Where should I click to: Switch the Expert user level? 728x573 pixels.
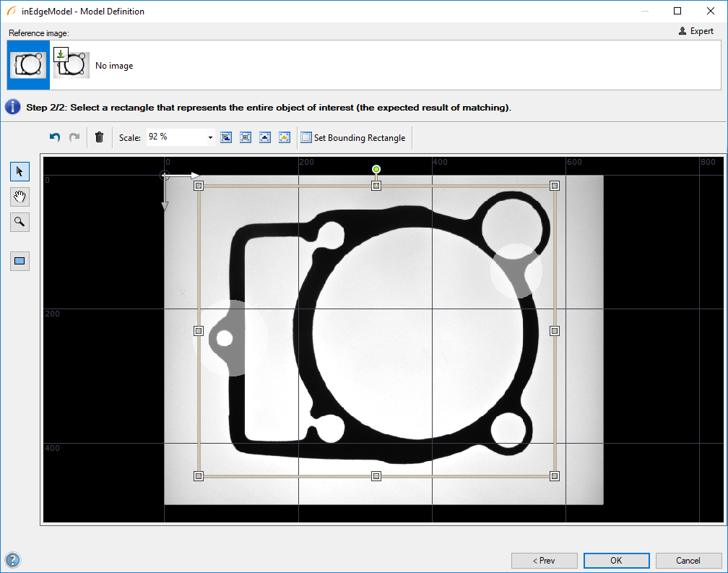(x=696, y=31)
